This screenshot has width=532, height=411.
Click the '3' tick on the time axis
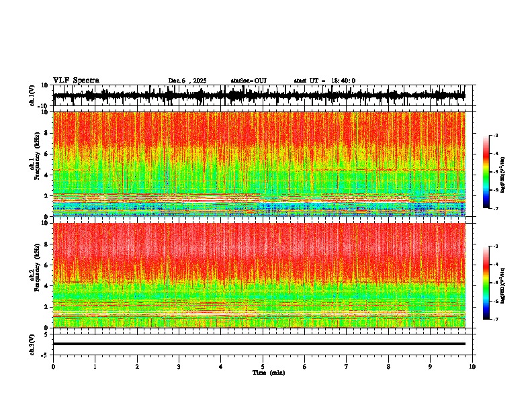[x=179, y=367]
